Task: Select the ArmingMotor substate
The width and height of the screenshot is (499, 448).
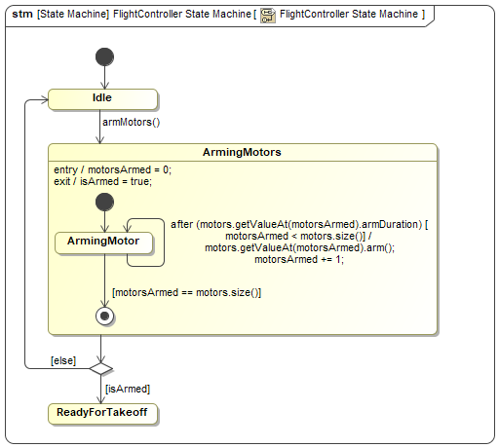Action: pos(103,243)
